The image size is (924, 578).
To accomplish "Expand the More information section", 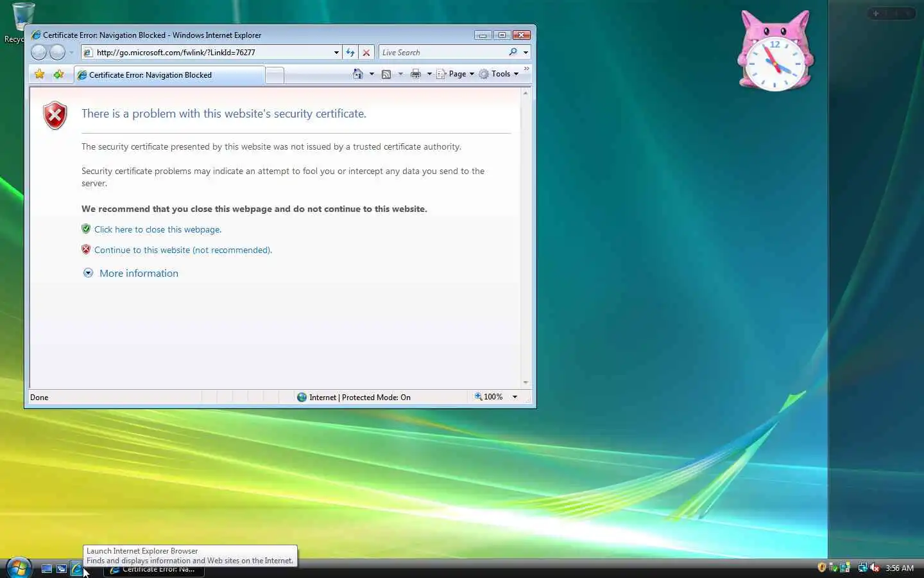I will tap(131, 273).
